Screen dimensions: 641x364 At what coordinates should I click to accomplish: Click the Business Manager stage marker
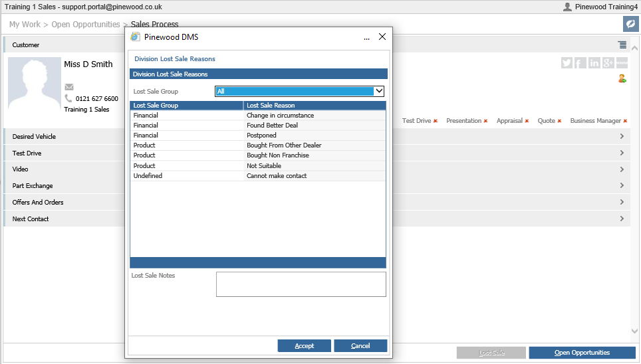click(x=599, y=120)
